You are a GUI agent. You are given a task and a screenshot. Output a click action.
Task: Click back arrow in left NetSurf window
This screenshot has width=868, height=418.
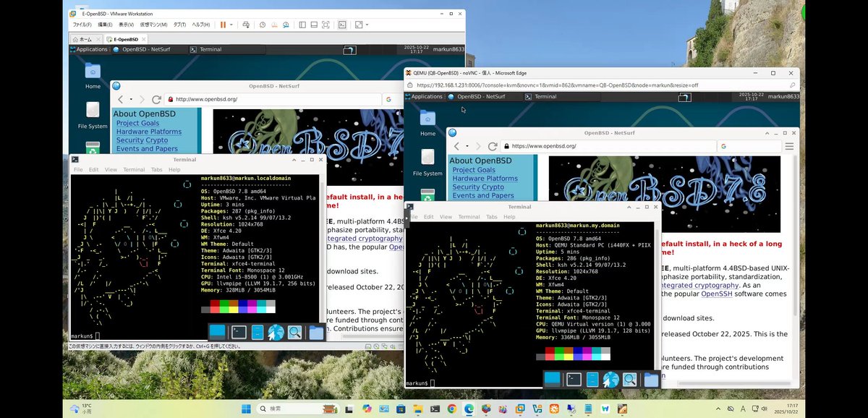tap(121, 99)
